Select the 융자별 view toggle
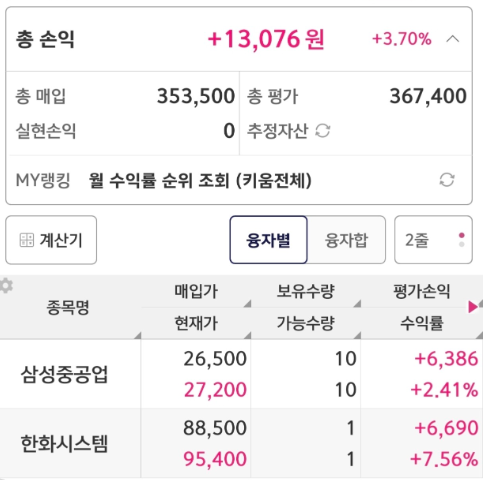This screenshot has width=483, height=480. 268,240
